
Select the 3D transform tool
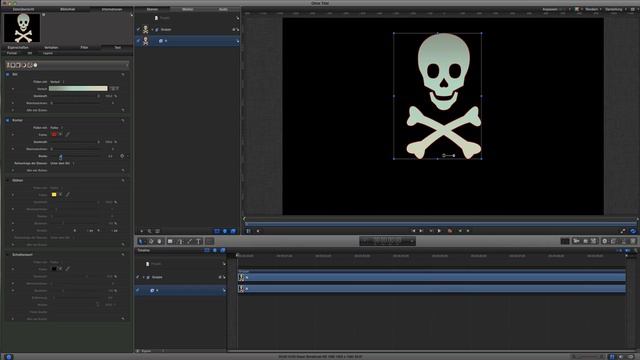(151, 241)
